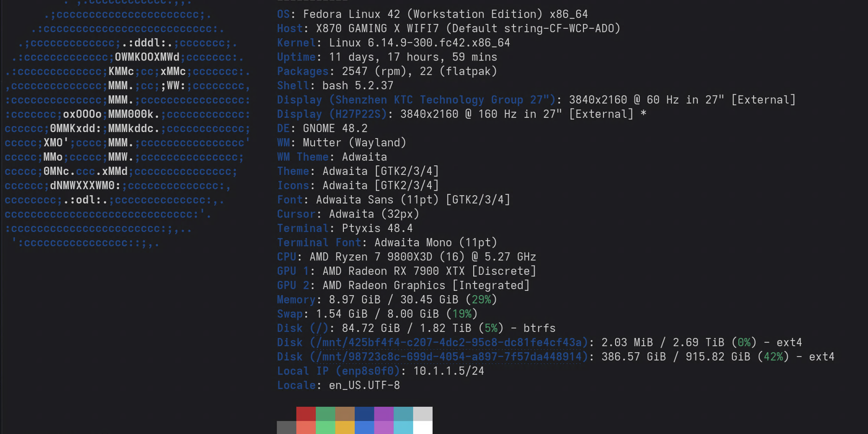Screen dimensions: 868x434
Task: Click the ASCII logo line containing oxOOOo
Action: click(127, 115)
